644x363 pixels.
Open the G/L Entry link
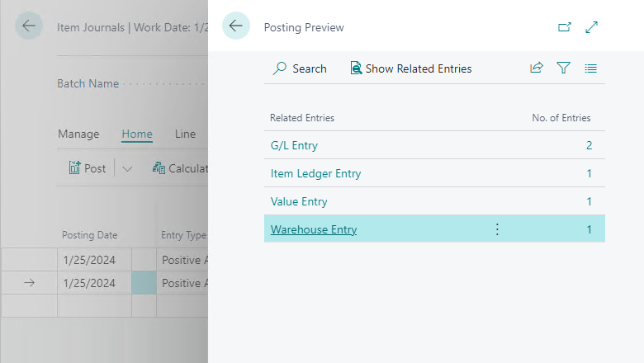tap(294, 145)
